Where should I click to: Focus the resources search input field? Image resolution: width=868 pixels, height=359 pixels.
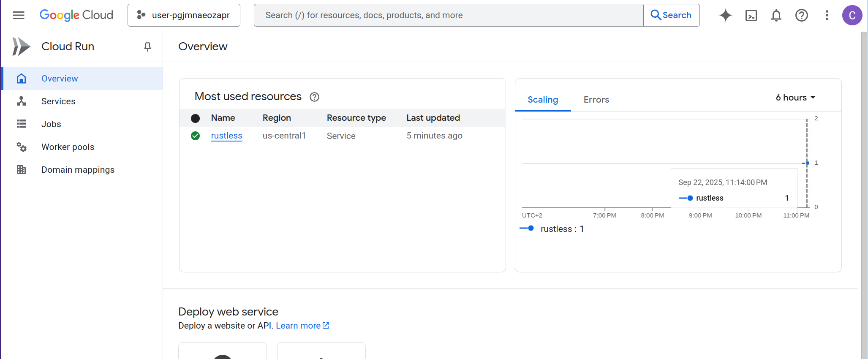coord(448,15)
